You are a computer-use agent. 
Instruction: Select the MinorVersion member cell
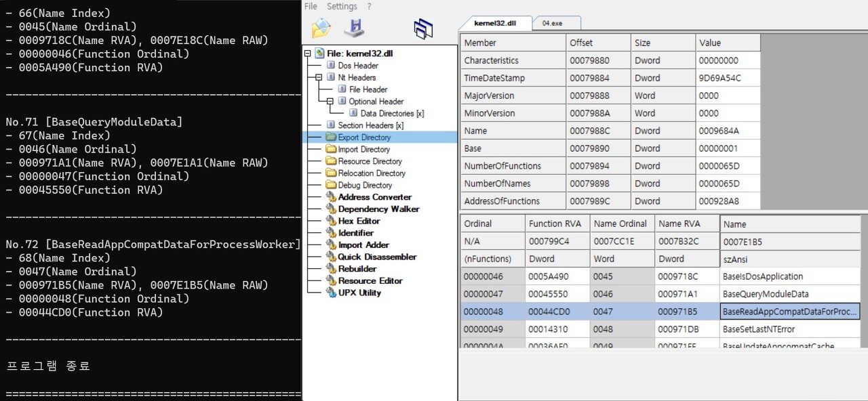click(513, 113)
